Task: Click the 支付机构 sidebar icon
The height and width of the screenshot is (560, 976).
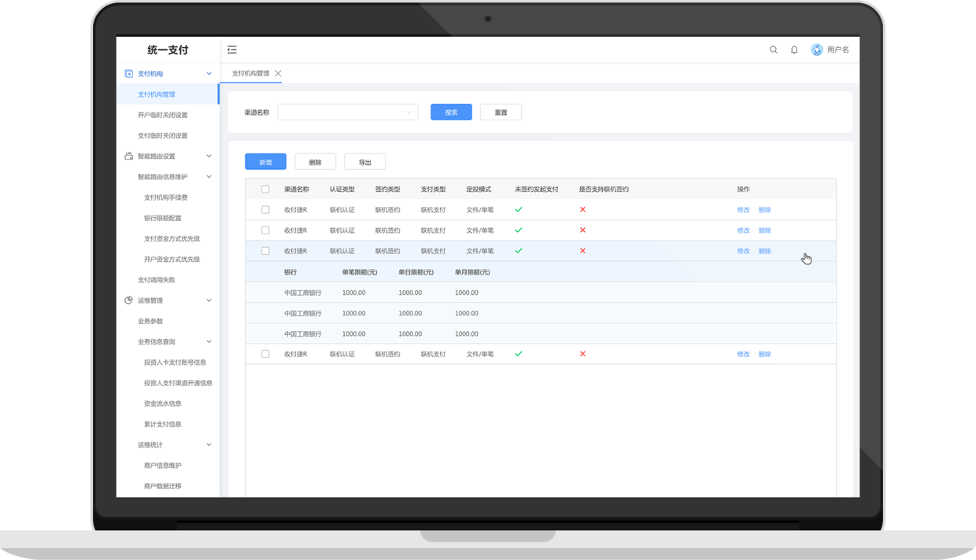Action: (129, 74)
